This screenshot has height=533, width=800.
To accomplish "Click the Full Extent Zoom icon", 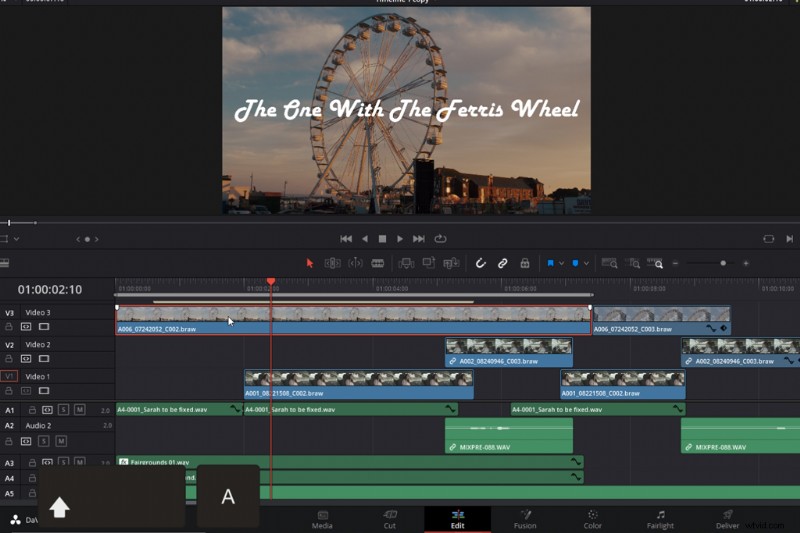I will coord(609,263).
